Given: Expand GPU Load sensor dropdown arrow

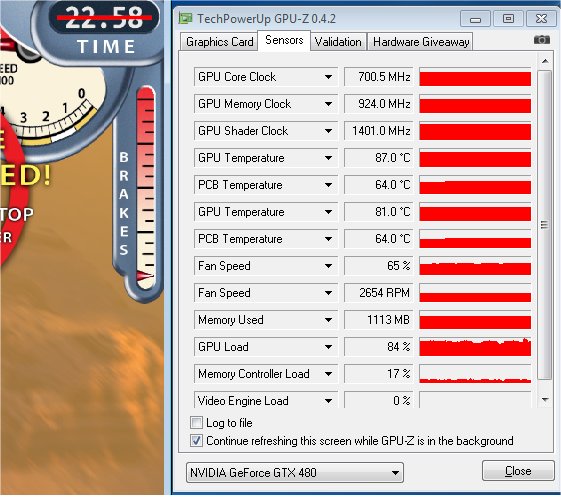Looking at the screenshot, I should point(328,347).
